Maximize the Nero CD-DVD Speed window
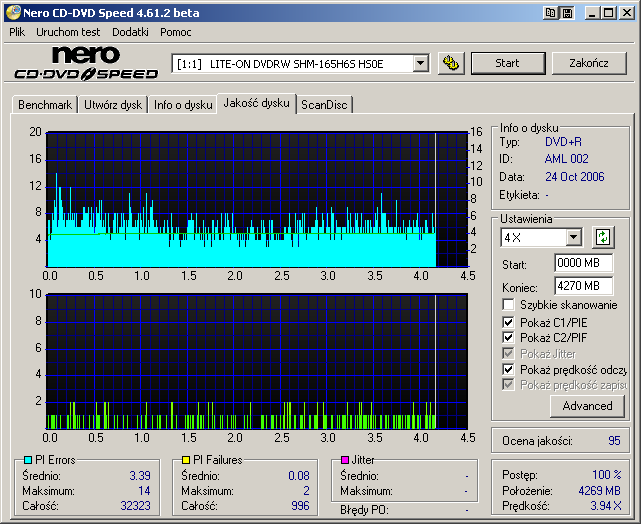Viewport: 641px width, 524px height. pyautogui.click(x=608, y=13)
